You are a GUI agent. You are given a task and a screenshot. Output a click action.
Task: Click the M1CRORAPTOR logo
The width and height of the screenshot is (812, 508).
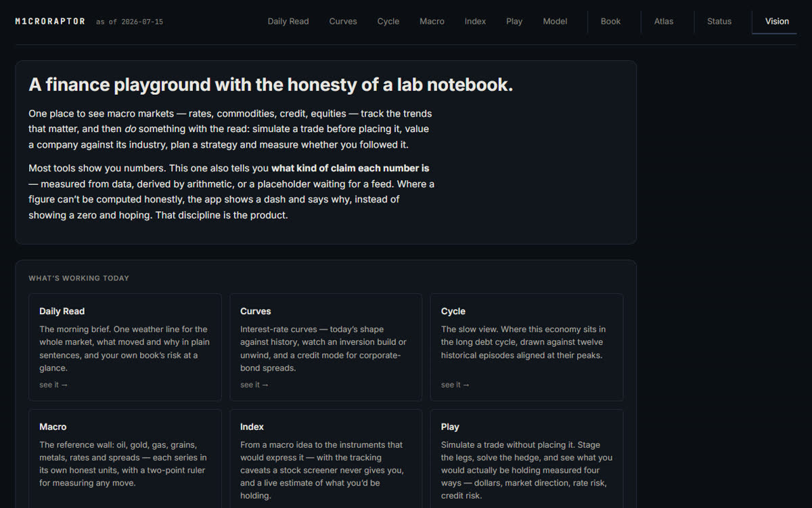[x=50, y=21]
